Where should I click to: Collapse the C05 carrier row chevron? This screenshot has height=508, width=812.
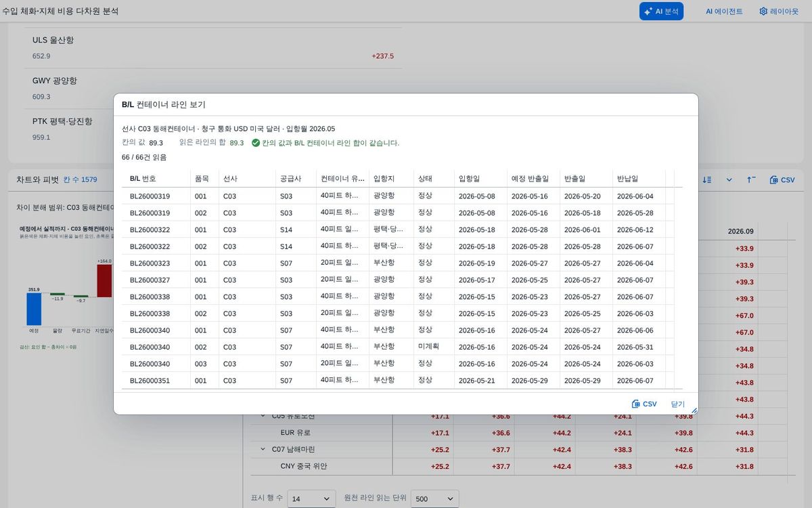click(x=263, y=416)
